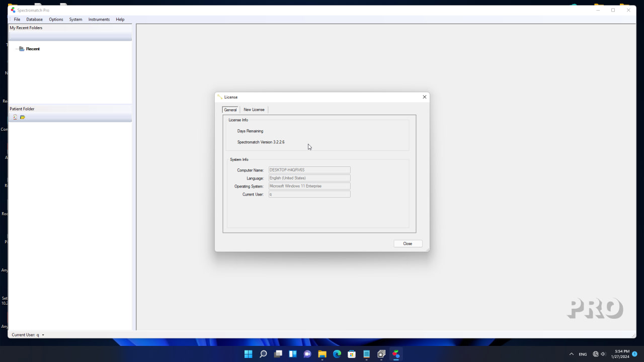The height and width of the screenshot is (362, 644).
Task: Open the File menu
Action: (17, 20)
